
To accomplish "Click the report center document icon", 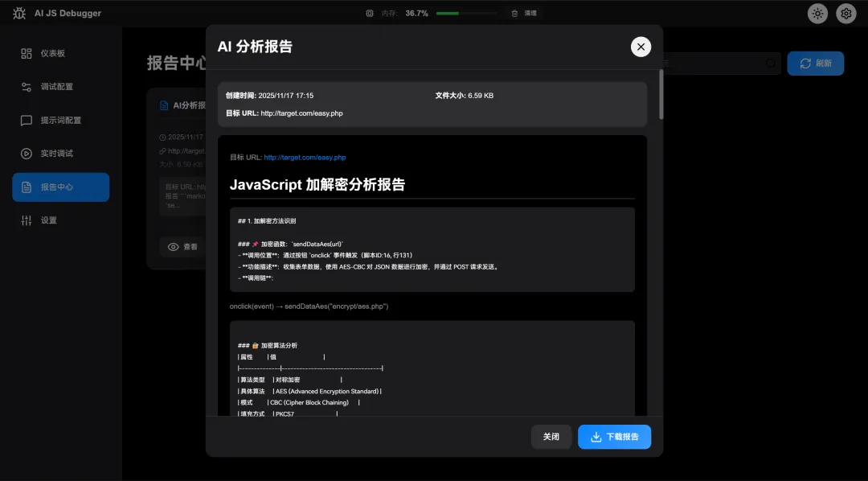I will 26,187.
